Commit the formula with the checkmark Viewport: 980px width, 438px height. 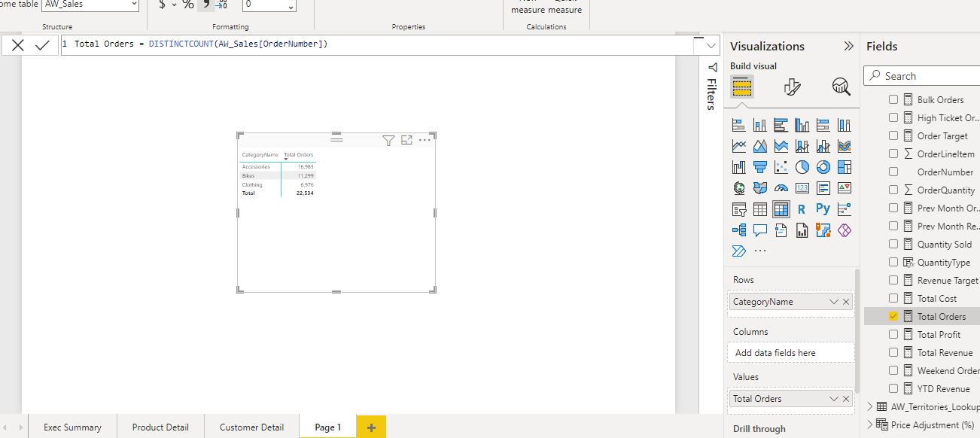[43, 45]
